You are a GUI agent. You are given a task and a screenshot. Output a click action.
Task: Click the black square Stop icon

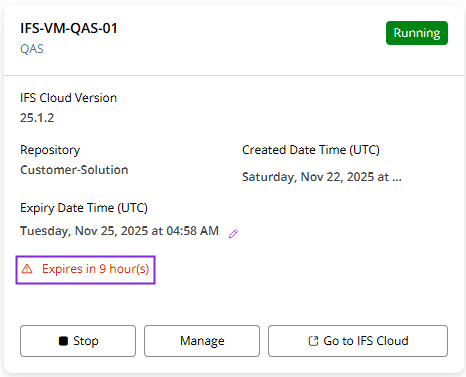63,341
